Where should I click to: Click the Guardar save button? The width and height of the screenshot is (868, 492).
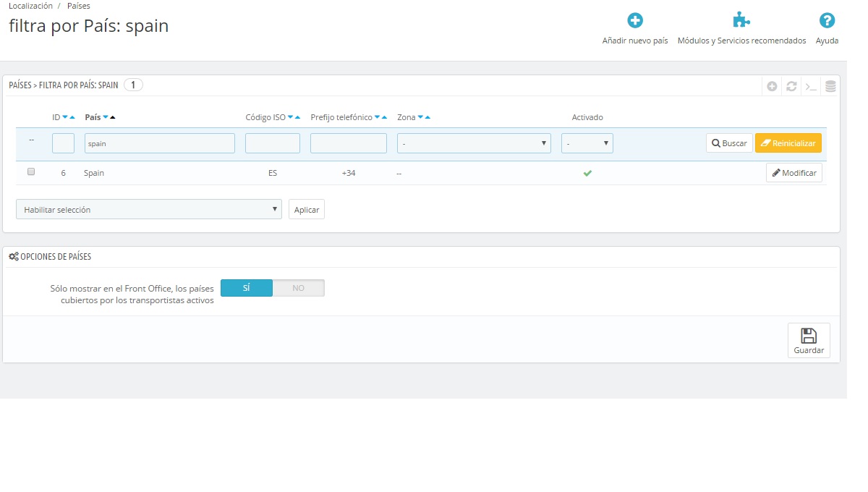point(809,340)
